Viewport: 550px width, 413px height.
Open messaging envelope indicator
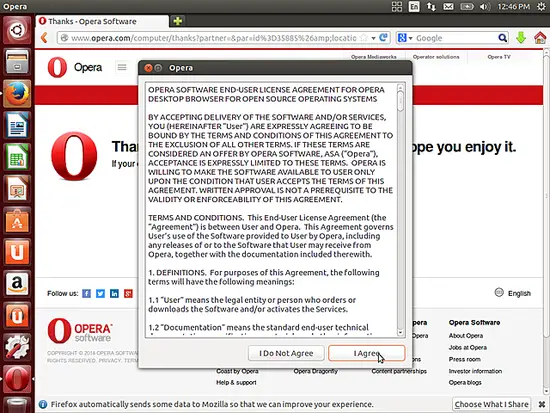[448, 6]
